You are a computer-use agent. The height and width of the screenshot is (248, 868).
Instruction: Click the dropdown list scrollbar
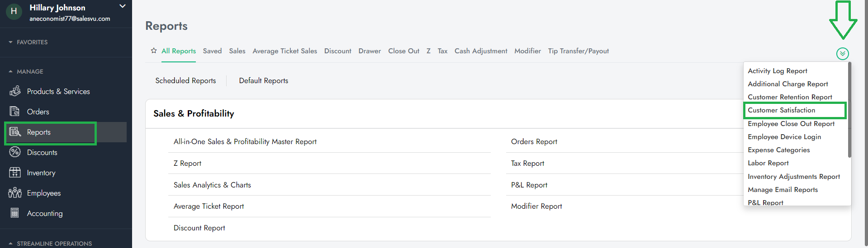[x=849, y=111]
